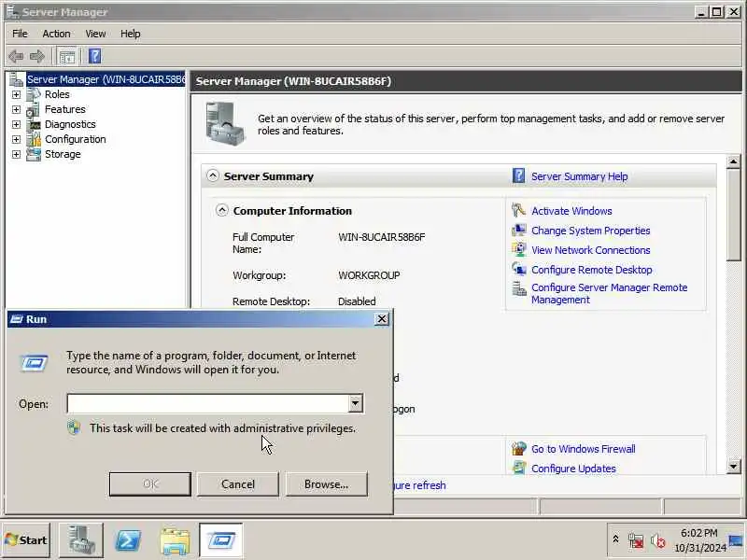Open the Help toolbar icon
This screenshot has width=747, height=560.
click(95, 56)
